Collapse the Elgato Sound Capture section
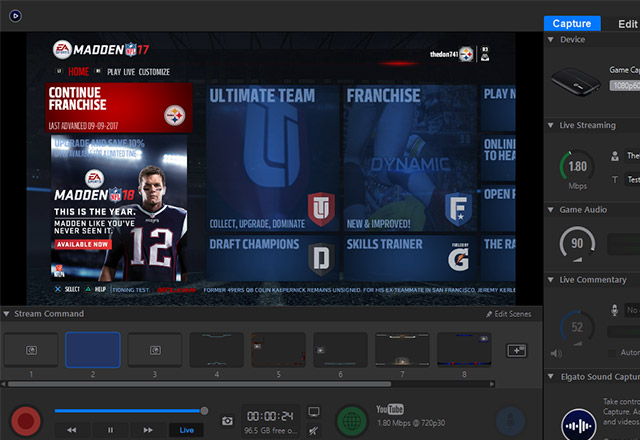This screenshot has height=440, width=640. [x=551, y=376]
